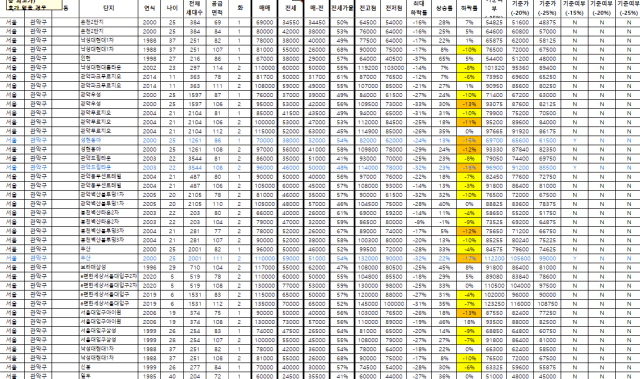Select the cell showing 93075

(x=494, y=104)
